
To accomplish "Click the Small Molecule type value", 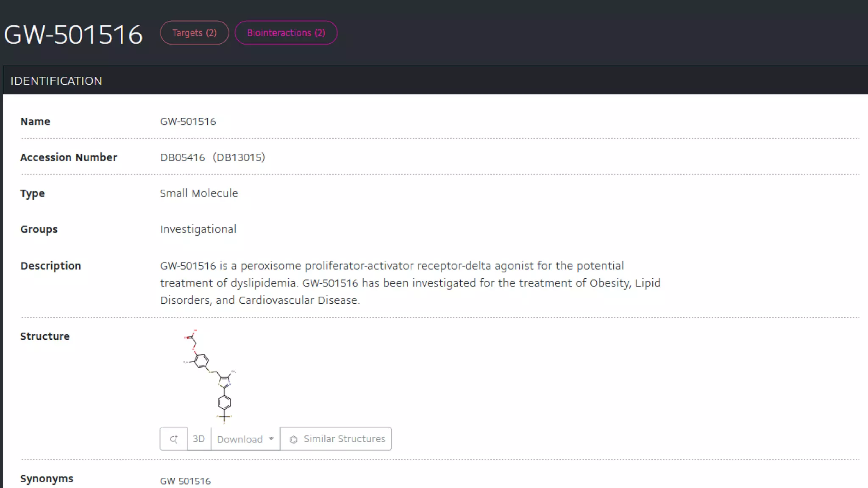I will click(x=199, y=193).
